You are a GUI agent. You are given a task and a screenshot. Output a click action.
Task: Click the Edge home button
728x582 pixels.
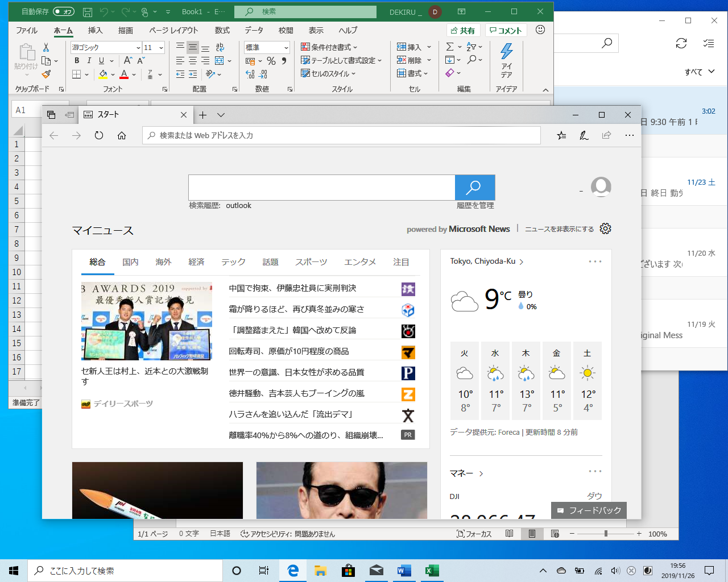[x=122, y=135]
